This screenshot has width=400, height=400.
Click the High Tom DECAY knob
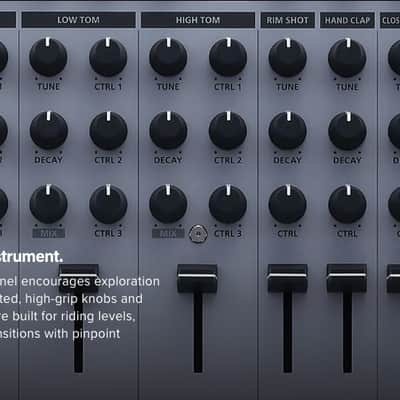coord(168,131)
